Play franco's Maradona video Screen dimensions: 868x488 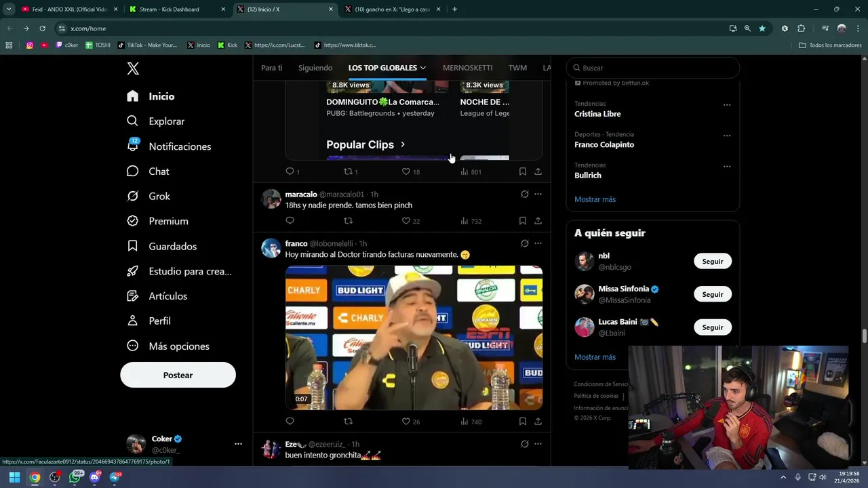pyautogui.click(x=414, y=338)
